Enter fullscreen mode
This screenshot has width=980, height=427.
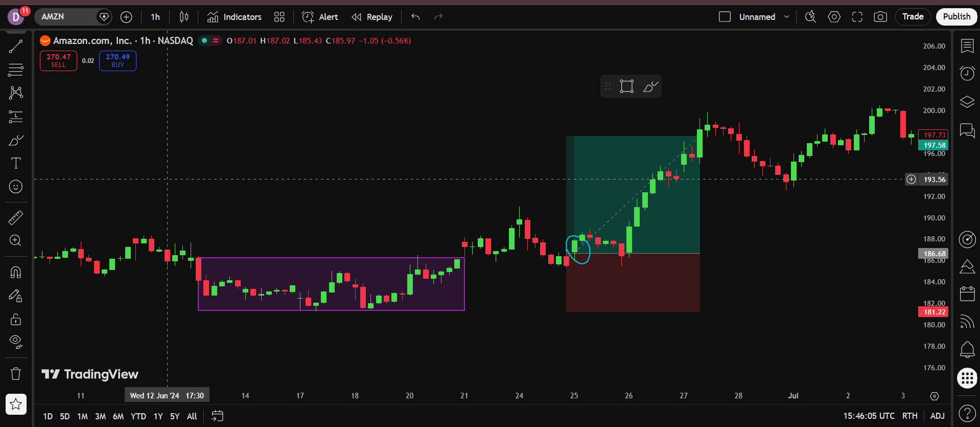tap(857, 17)
